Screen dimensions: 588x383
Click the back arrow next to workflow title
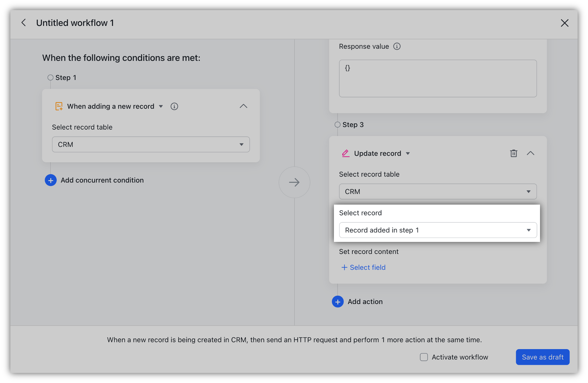tap(23, 23)
